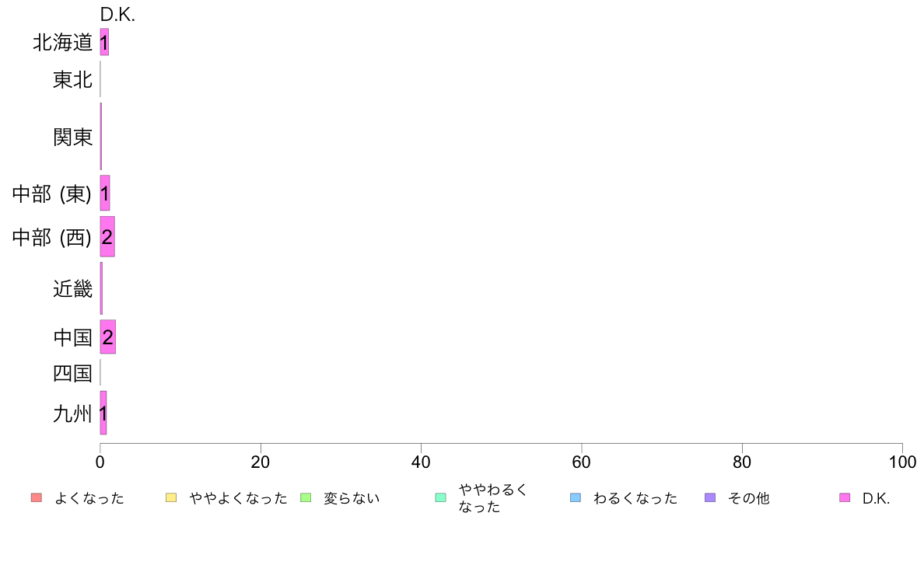Click the blue わるくなった legend swatch
924x572 pixels.
click(x=576, y=497)
